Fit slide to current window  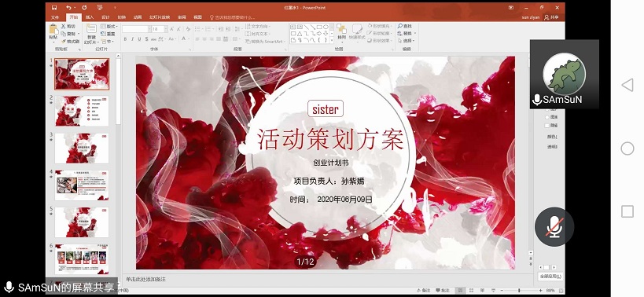coord(561,291)
